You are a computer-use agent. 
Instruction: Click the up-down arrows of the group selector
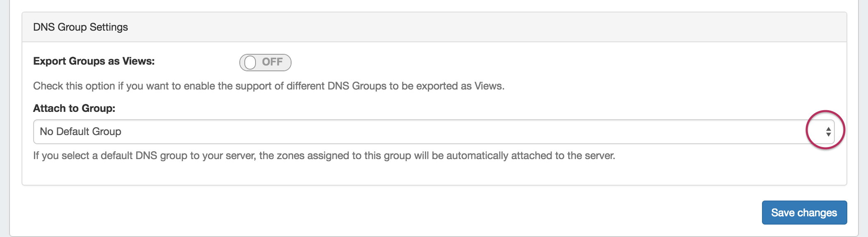pos(828,132)
